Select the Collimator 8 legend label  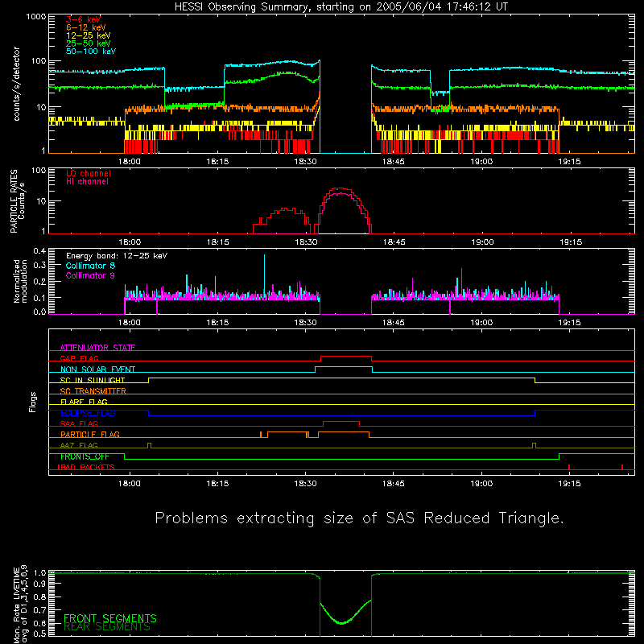click(90, 266)
